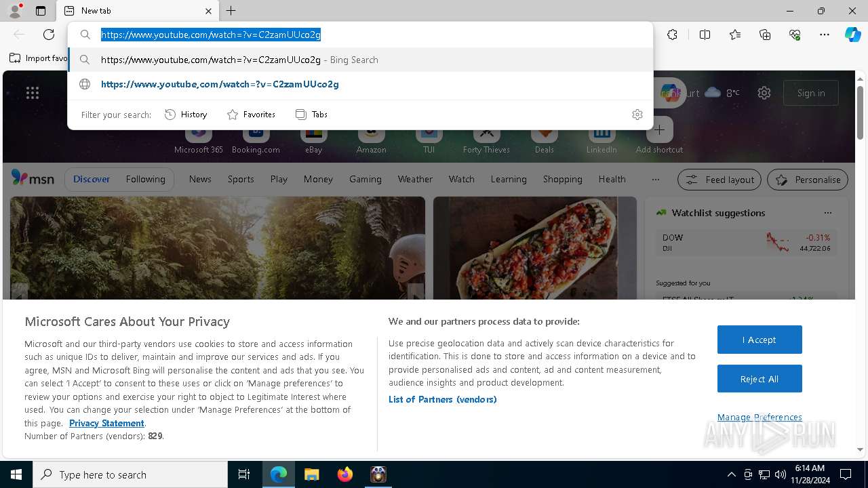868x488 pixels.
Task: Open the apps grid launcher icon
Action: point(33,93)
